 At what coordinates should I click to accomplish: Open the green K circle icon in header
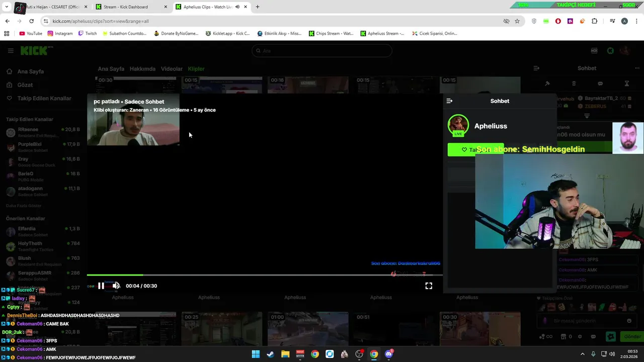click(x=610, y=51)
